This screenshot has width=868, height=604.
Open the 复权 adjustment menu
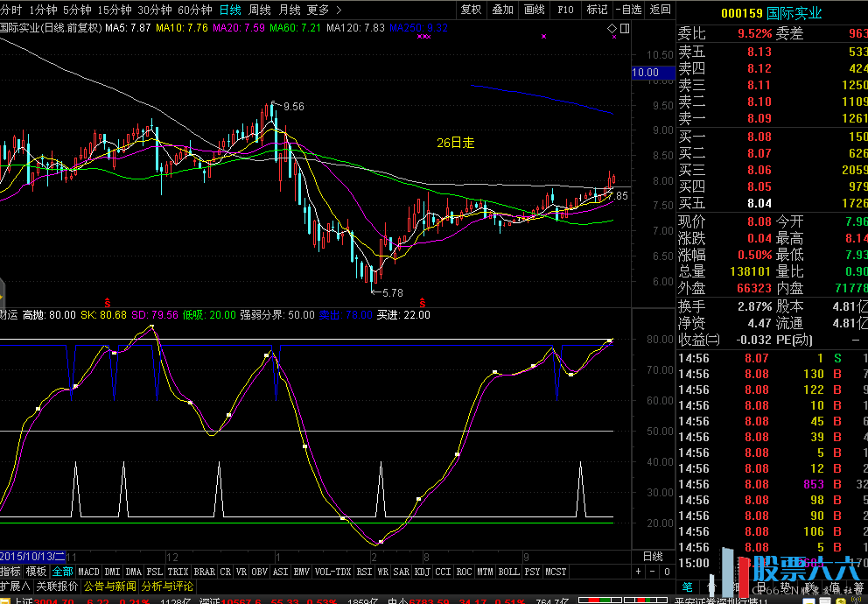471,10
